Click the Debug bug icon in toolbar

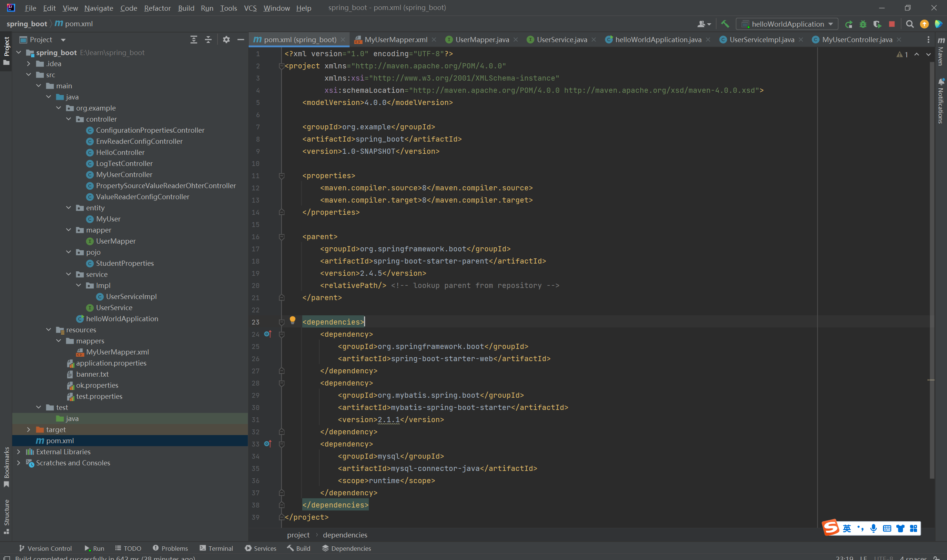(863, 24)
